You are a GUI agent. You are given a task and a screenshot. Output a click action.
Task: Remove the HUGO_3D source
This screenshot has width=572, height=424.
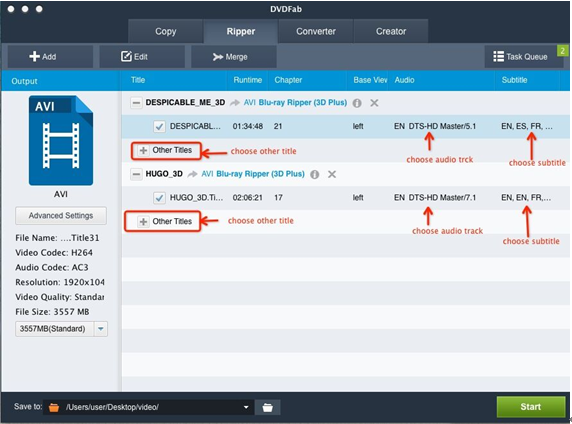pyautogui.click(x=332, y=174)
